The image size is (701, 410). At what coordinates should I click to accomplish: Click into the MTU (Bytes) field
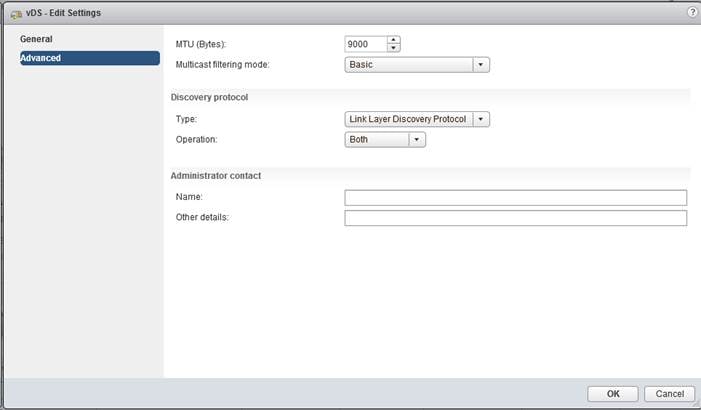[x=366, y=44]
